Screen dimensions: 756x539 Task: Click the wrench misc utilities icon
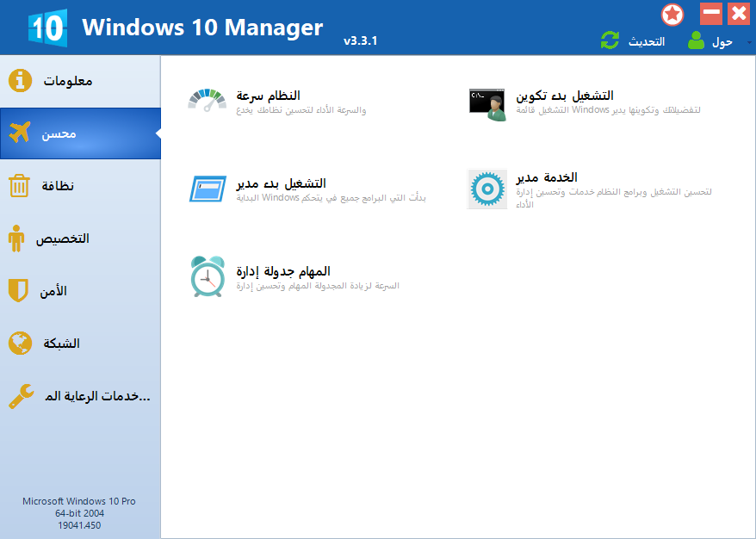tap(22, 396)
